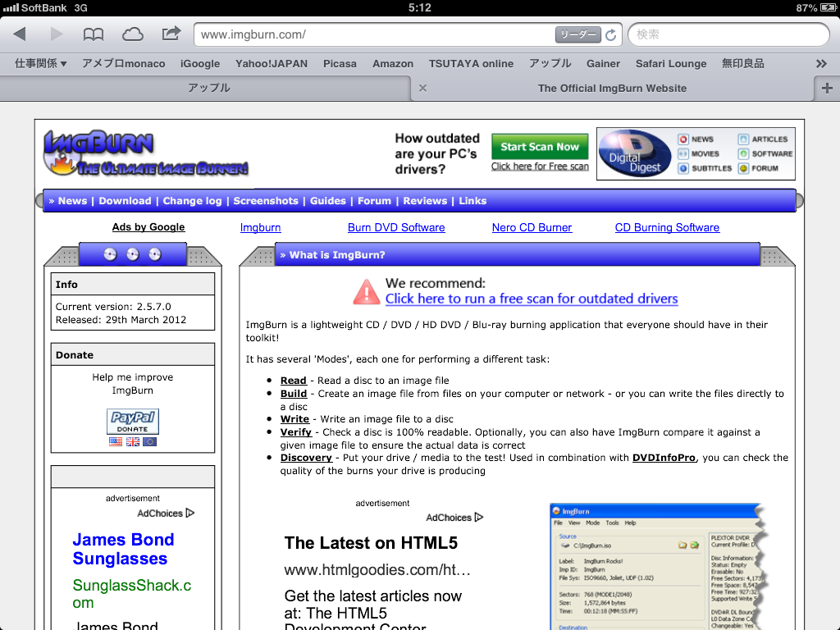
Task: Click 'Click here for Free scan' link
Action: coord(540,167)
